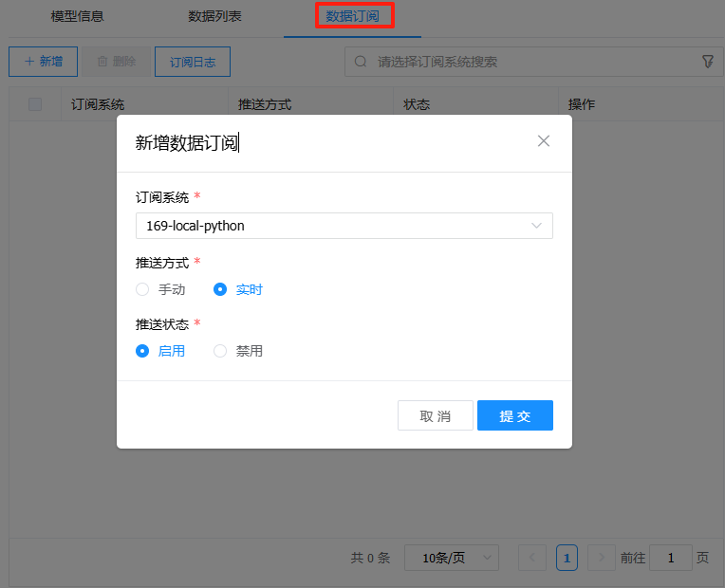Expand the 10条/页 page size dropdown

click(x=452, y=558)
